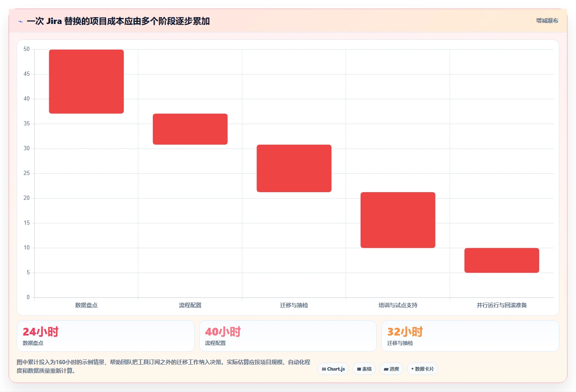Click the y-axis value 25
The width and height of the screenshot is (576, 392).
(x=27, y=173)
